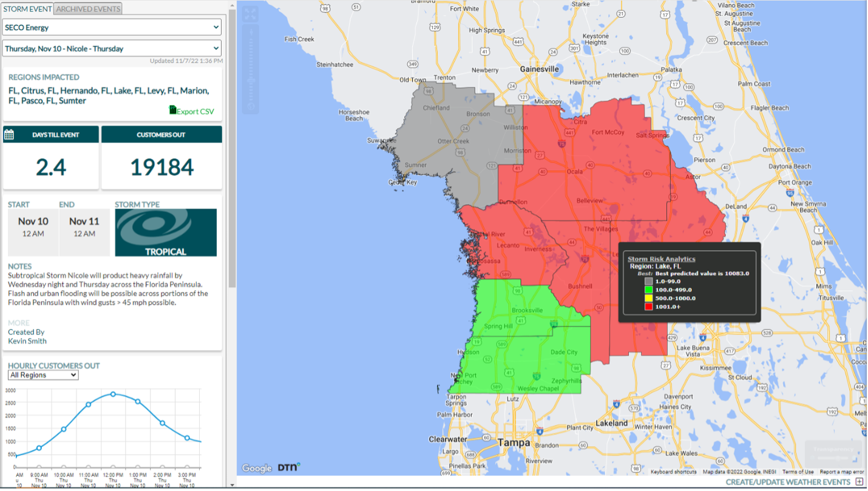Click the Gainesville city label
The width and height of the screenshot is (868, 491).
(540, 69)
